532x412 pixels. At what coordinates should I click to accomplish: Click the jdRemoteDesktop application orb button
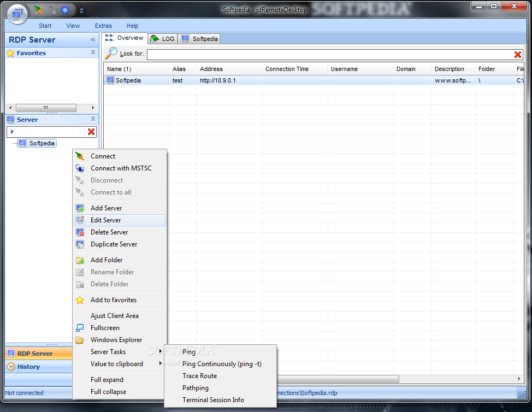click(17, 14)
